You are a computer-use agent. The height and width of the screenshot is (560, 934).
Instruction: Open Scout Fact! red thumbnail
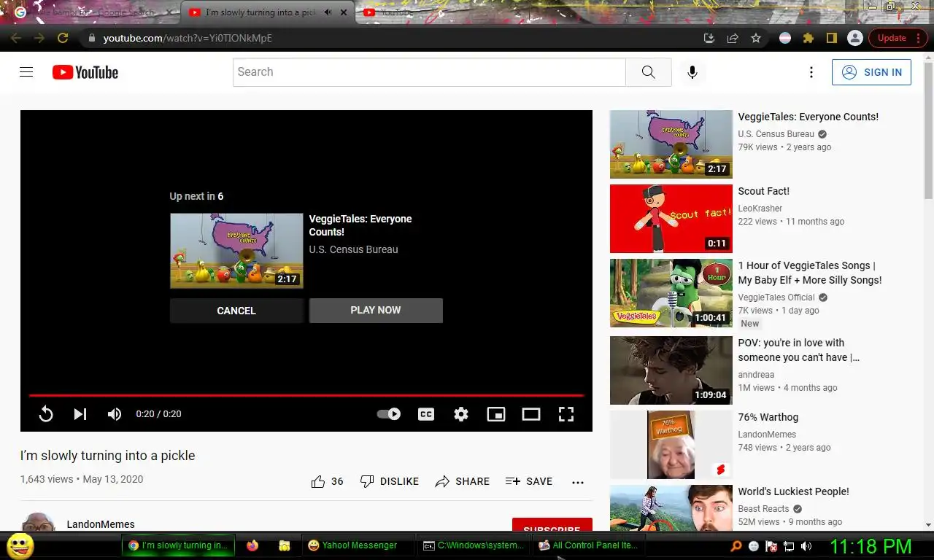pos(671,219)
